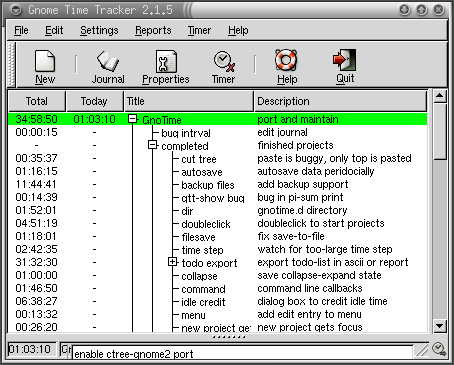
Task: Select the 'menu' project
Action: pos(193,315)
